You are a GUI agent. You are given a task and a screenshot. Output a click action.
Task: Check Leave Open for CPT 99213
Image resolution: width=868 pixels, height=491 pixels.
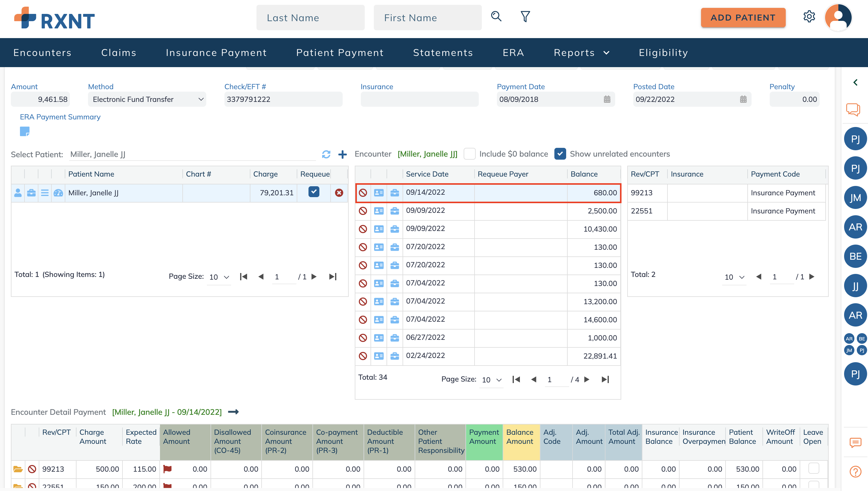(814, 468)
